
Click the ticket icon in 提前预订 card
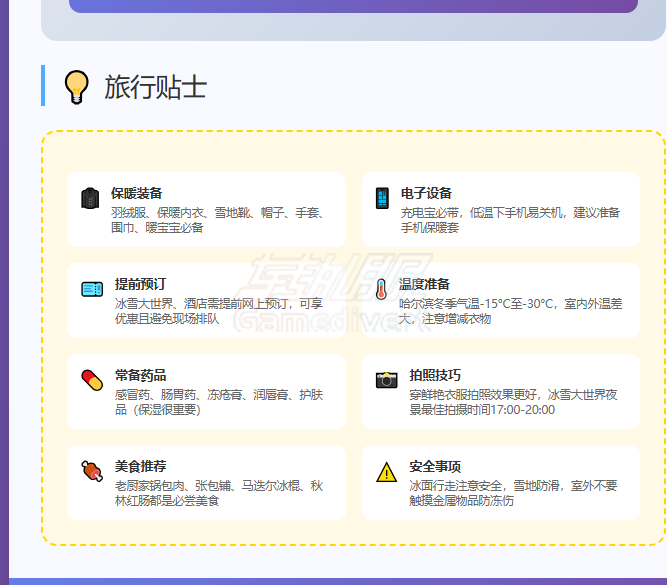[92, 289]
